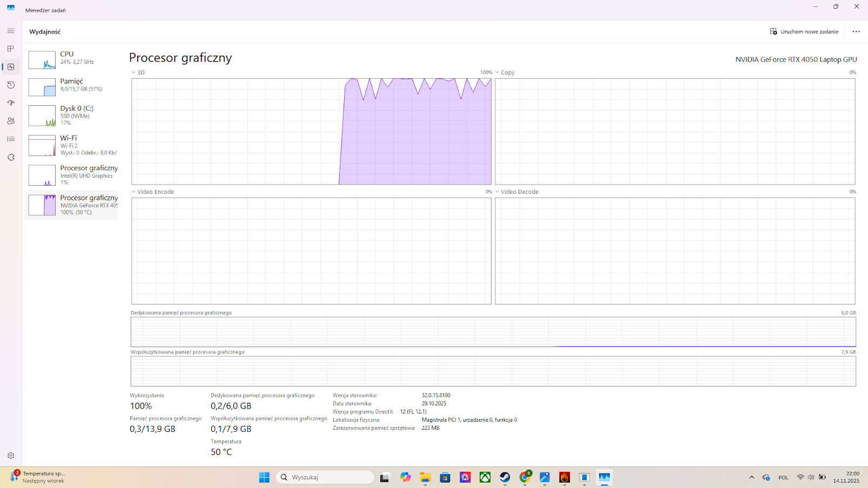Click the Task Manager taskbar icon
The width and height of the screenshot is (868, 488).
(x=604, y=477)
